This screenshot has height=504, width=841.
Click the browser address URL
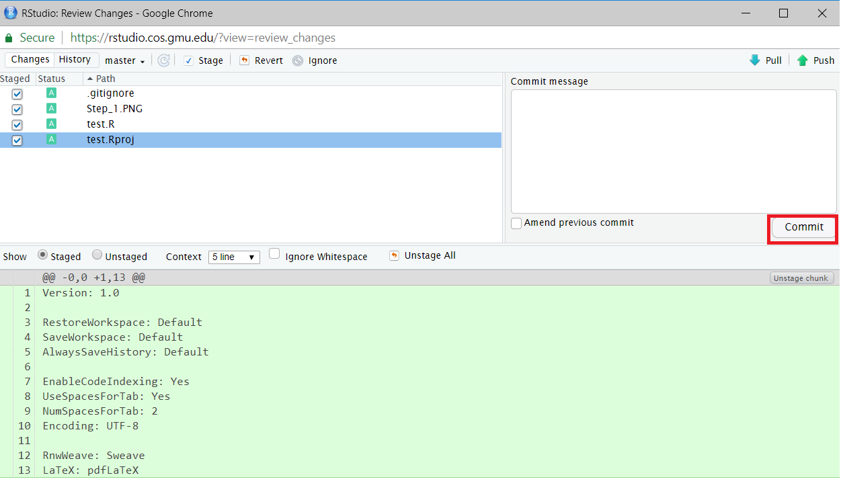[x=203, y=38]
